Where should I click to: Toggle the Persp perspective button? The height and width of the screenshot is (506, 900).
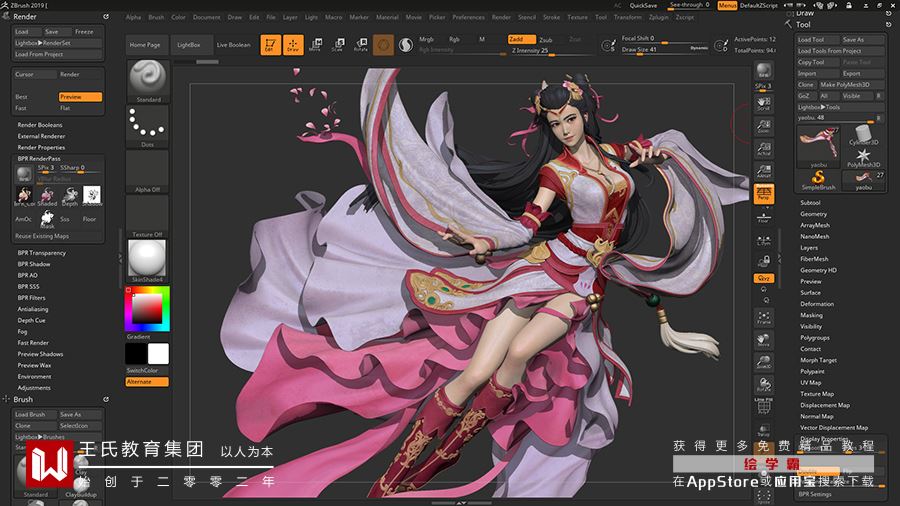(x=763, y=194)
